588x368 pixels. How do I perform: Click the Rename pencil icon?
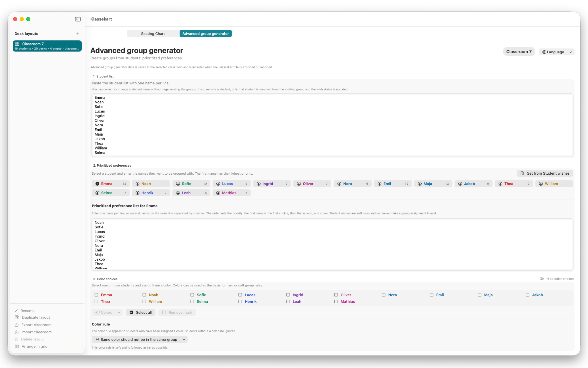pos(17,311)
